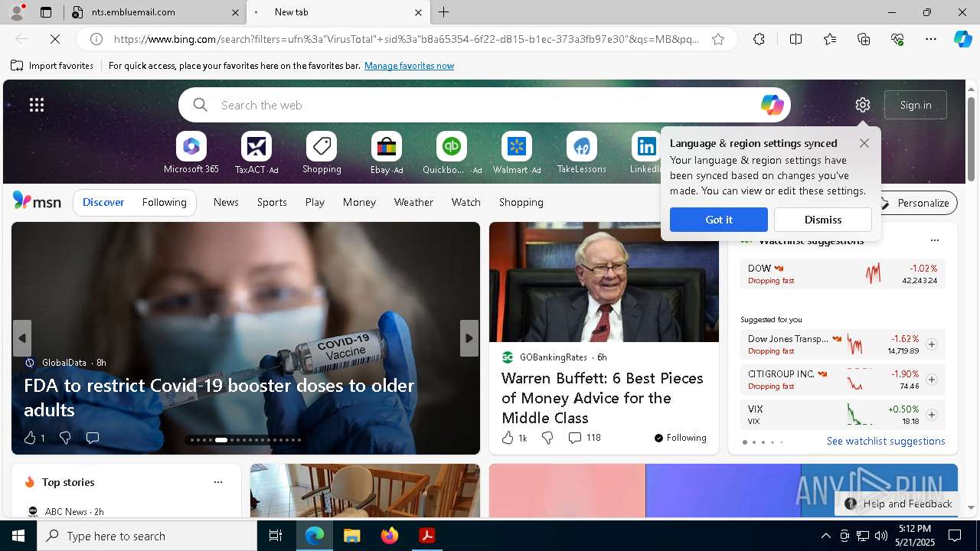Open Top stories more options

coord(218,482)
